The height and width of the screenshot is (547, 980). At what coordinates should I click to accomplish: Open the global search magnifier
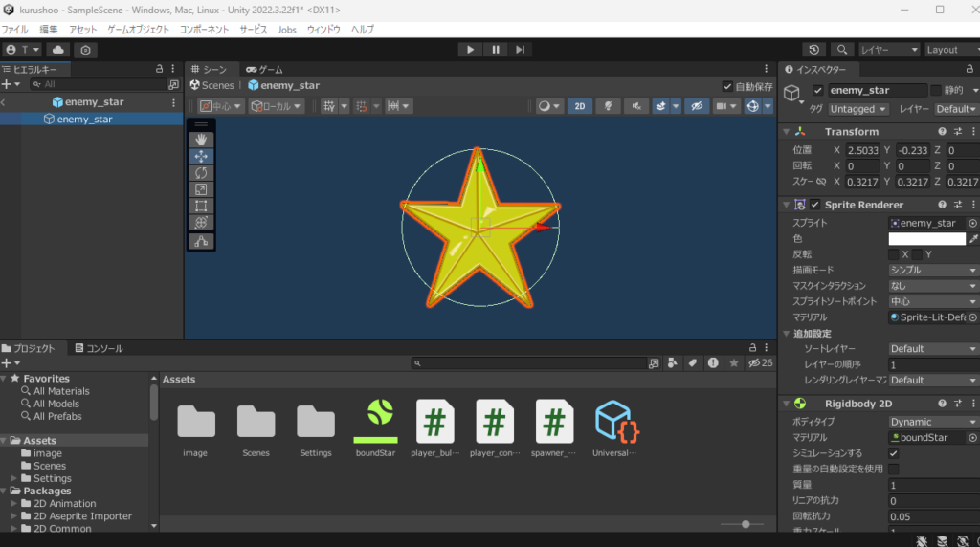tap(842, 50)
